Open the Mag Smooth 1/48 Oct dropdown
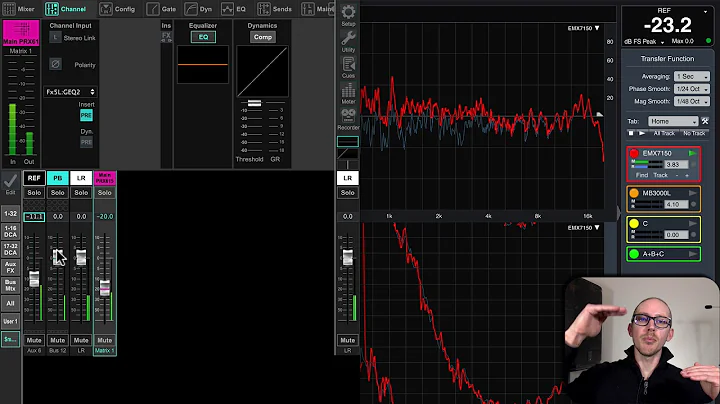The height and width of the screenshot is (404, 720). 692,101
